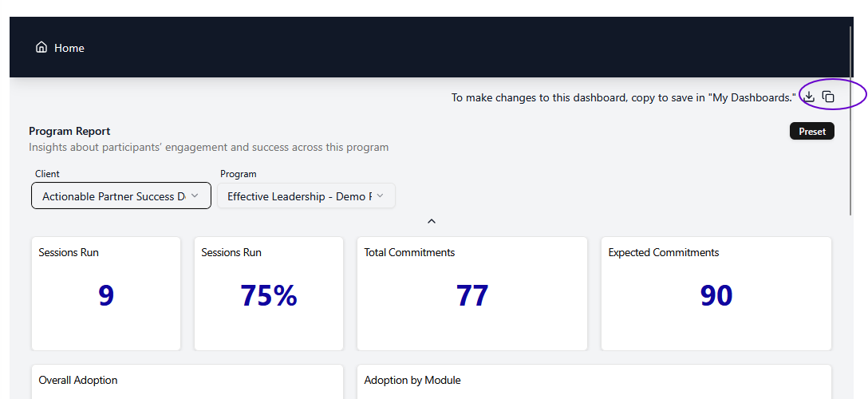
Task: Click the Home house icon
Action: 41,48
